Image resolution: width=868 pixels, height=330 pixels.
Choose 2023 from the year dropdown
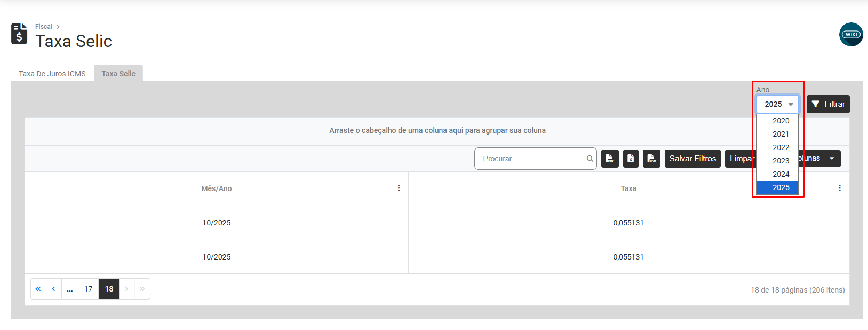pyautogui.click(x=781, y=161)
